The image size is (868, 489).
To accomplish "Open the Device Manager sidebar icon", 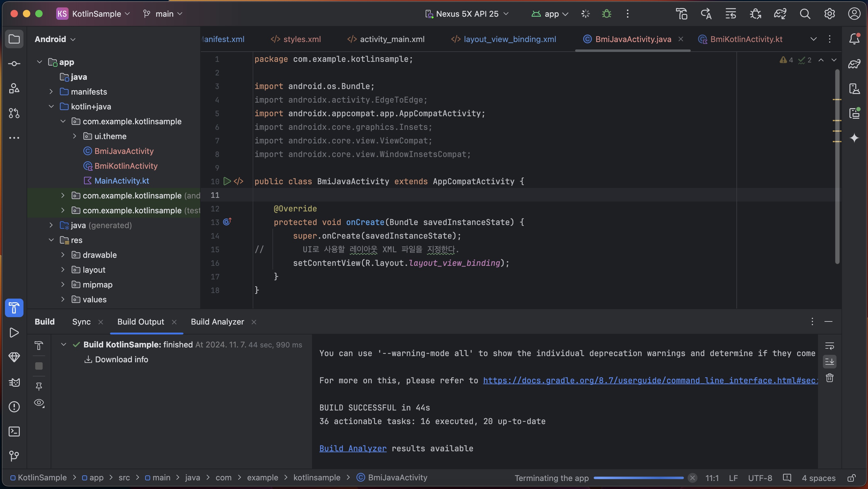I will pyautogui.click(x=854, y=89).
